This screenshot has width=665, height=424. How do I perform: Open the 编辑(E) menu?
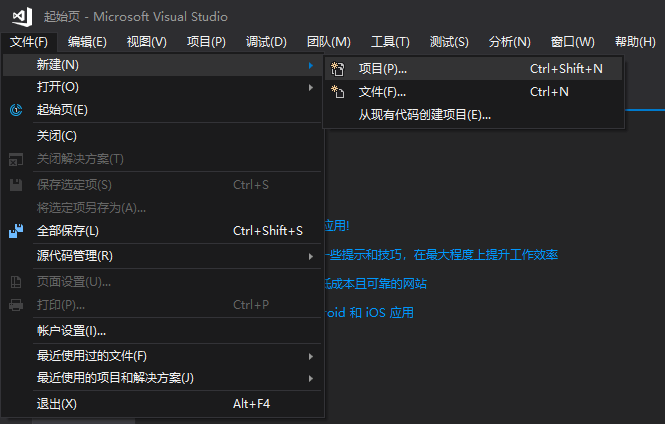tap(87, 42)
